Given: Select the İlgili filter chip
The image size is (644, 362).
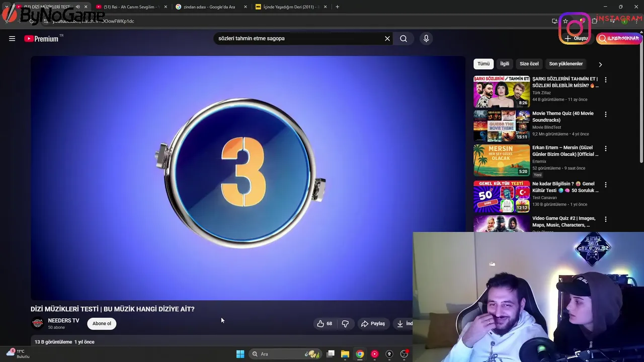Looking at the screenshot, I should (505, 64).
